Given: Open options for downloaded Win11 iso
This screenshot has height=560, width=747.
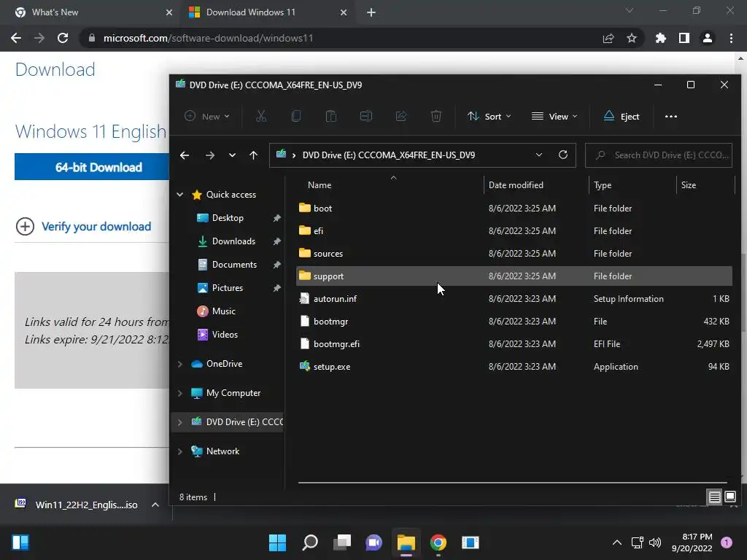Looking at the screenshot, I should [x=155, y=505].
